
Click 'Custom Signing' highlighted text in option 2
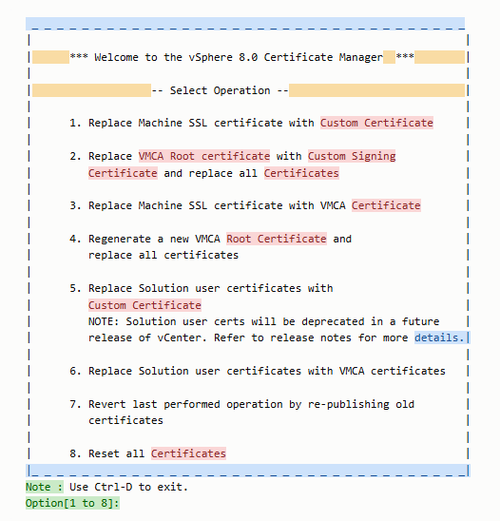pos(352,156)
